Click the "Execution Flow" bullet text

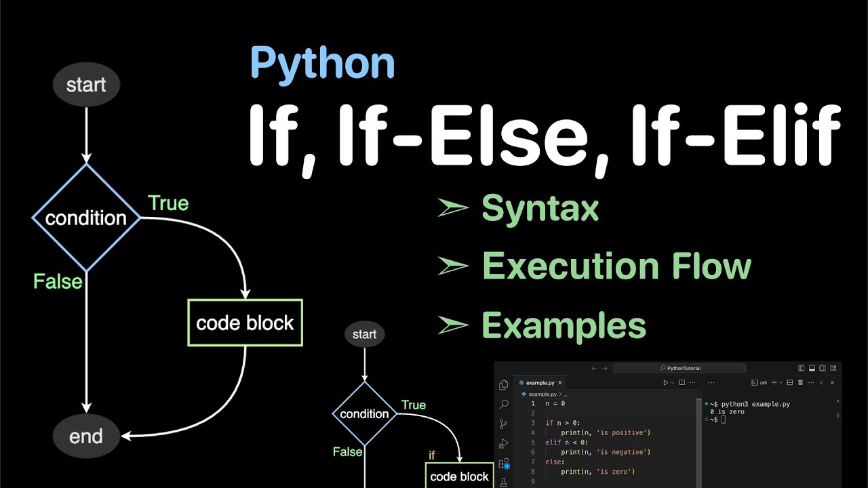(x=616, y=266)
